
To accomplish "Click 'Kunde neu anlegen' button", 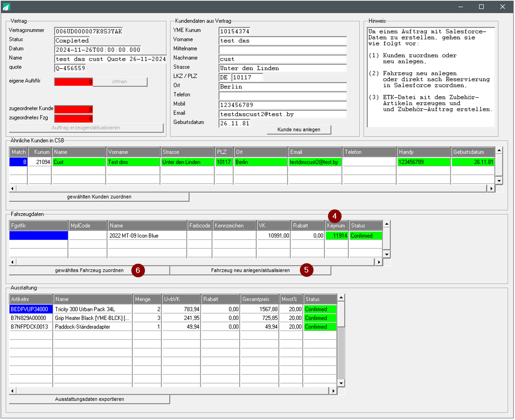I will coord(299,130).
